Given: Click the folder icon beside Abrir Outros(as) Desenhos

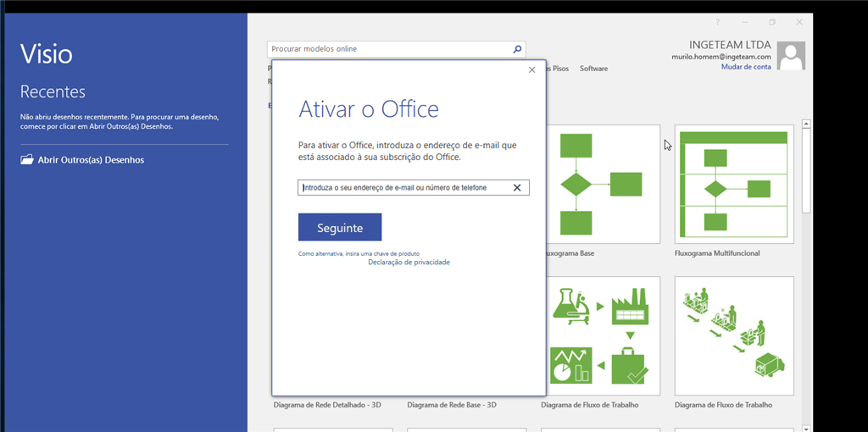Looking at the screenshot, I should (26, 160).
